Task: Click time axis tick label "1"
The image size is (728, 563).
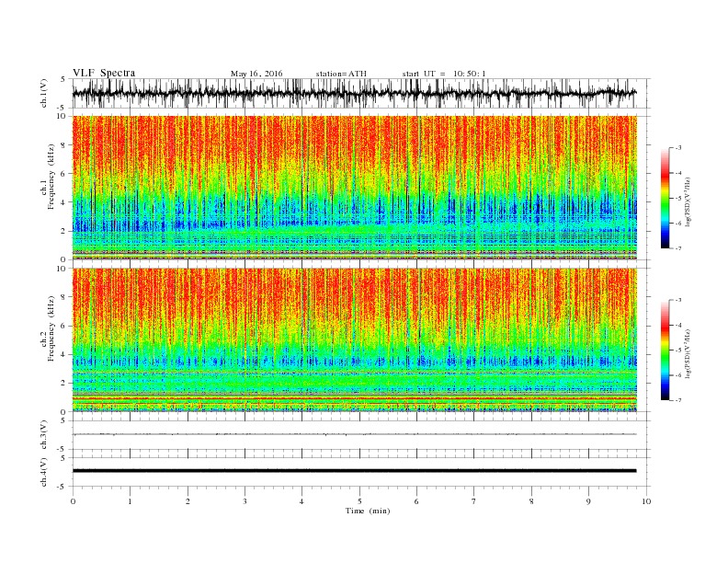Action: 130,501
